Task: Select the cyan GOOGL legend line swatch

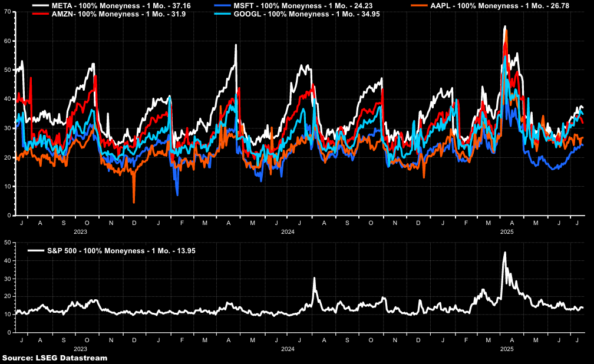Action: [223, 14]
